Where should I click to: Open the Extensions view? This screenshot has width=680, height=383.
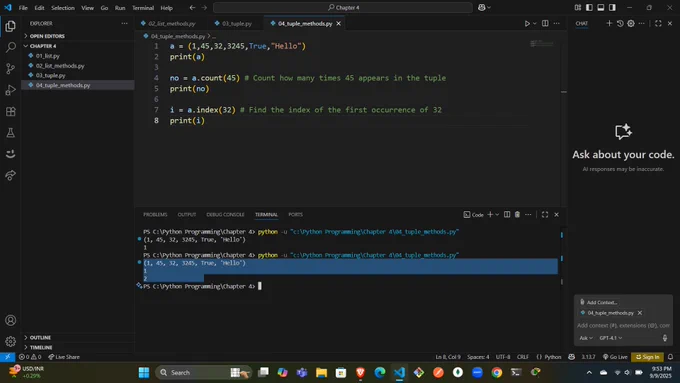10,111
